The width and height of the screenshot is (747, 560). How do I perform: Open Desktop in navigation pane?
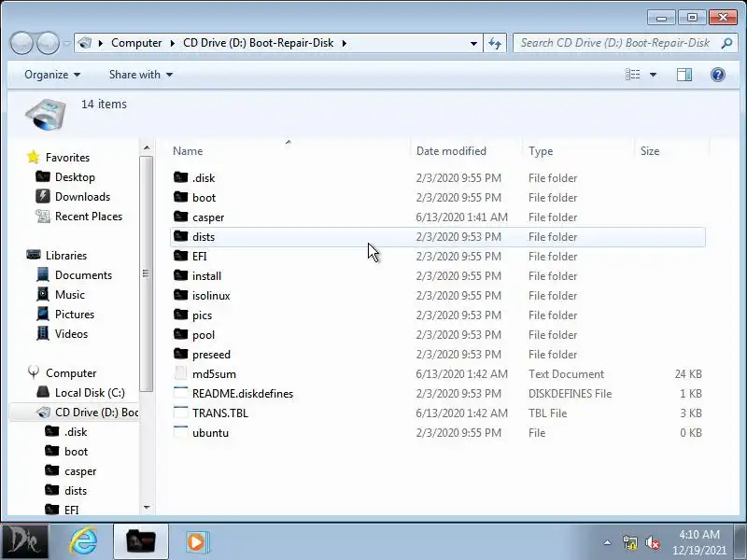pyautogui.click(x=75, y=177)
